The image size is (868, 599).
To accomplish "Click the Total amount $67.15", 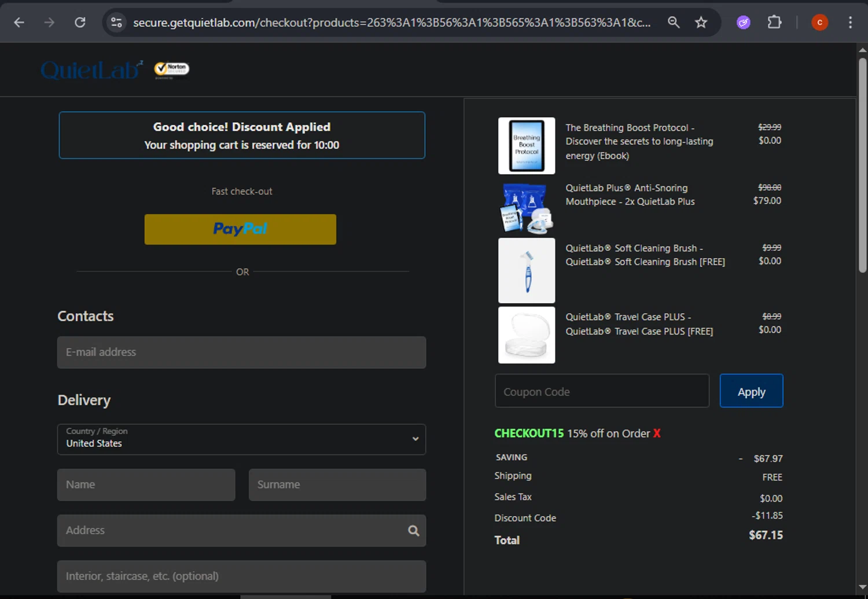I will point(766,535).
